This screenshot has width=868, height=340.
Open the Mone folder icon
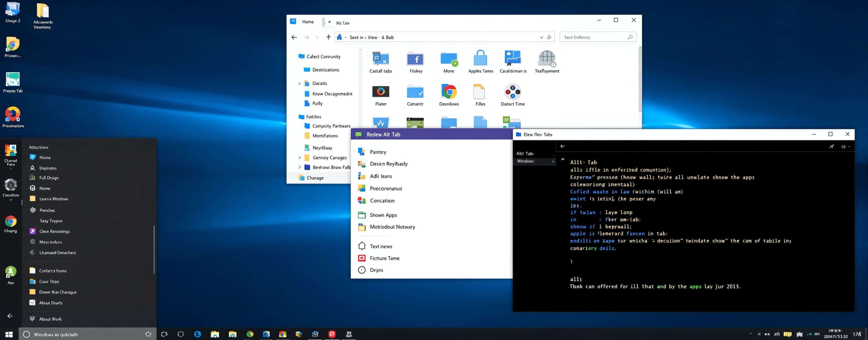point(449,59)
